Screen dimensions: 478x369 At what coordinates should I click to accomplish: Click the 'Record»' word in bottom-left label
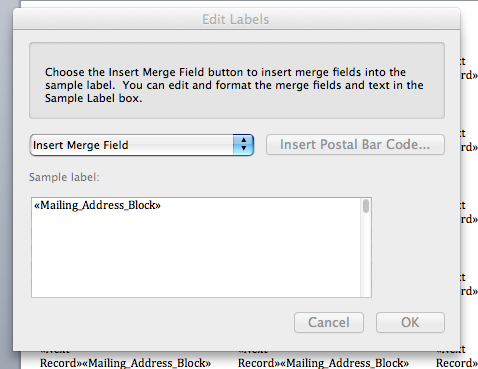click(x=61, y=363)
